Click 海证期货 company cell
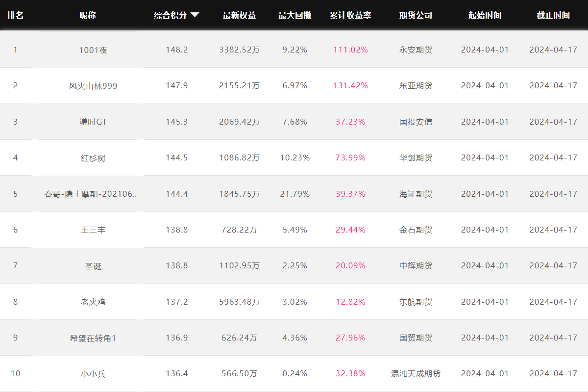Viewport: 588px width, 392px height. pos(416,194)
